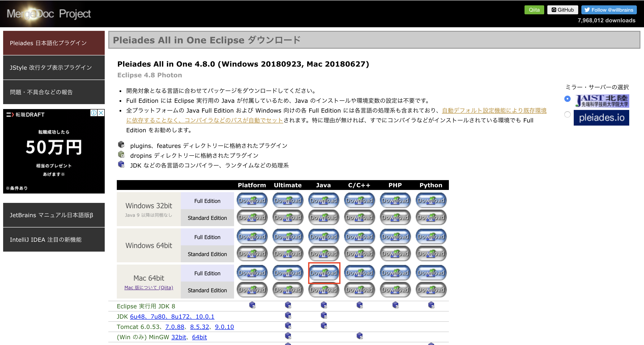The height and width of the screenshot is (345, 644).
Task: Download Mac 64bit Standard Edition Platform package
Action: click(252, 290)
